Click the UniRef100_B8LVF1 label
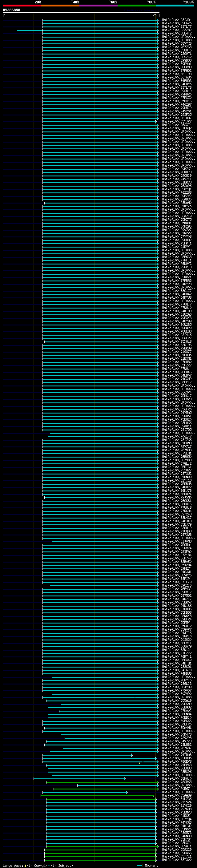 coord(176,643)
